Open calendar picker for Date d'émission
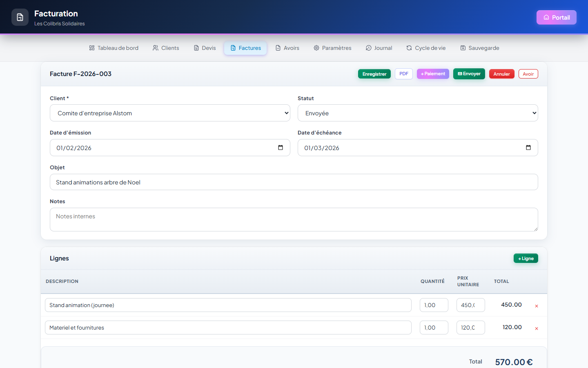 tap(281, 148)
